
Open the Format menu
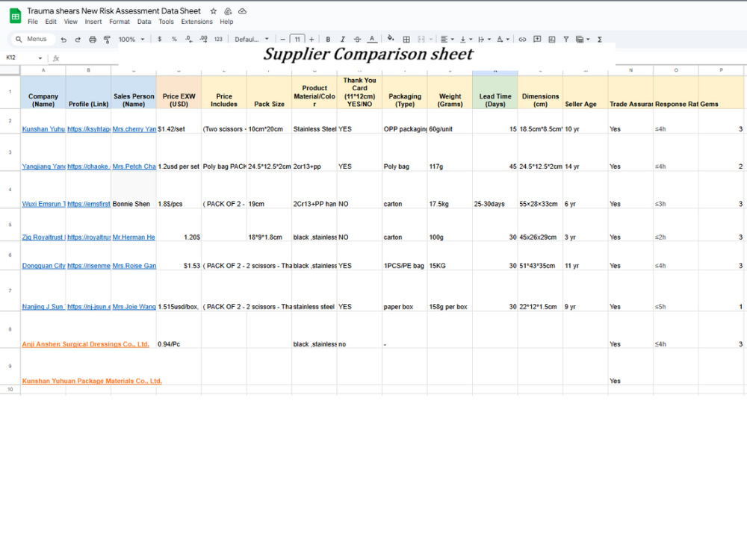point(119,22)
